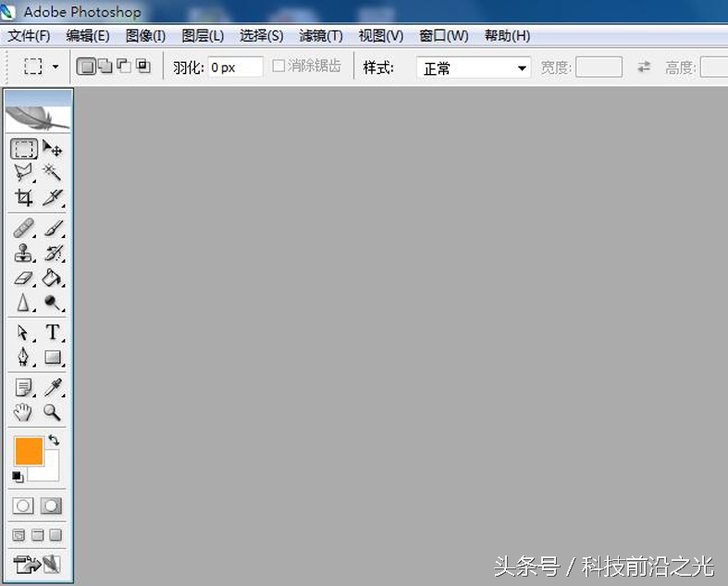Open the 图层(L) menu
The height and width of the screenshot is (586, 728).
point(203,36)
